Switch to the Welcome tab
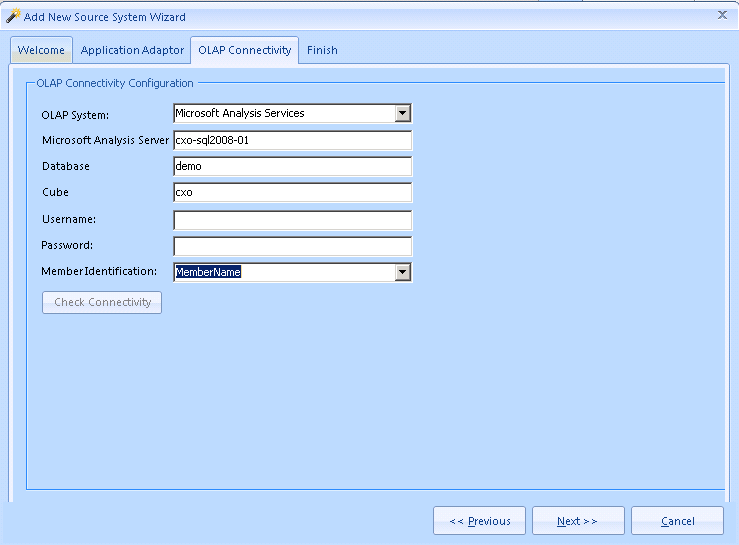Image resolution: width=739 pixels, height=545 pixels. [x=41, y=50]
